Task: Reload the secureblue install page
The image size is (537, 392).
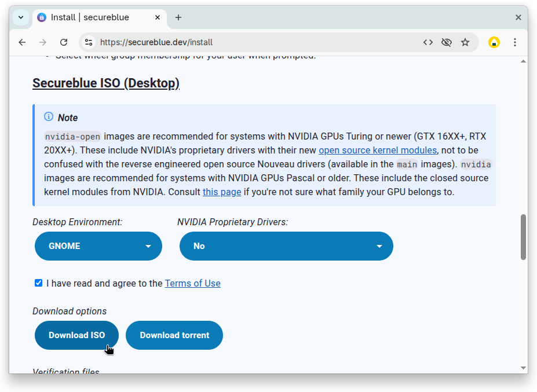Action: click(64, 42)
